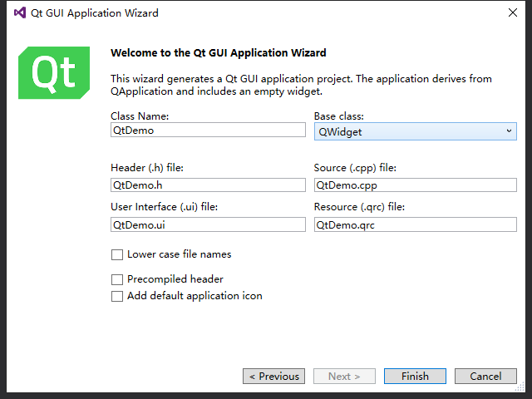The height and width of the screenshot is (399, 532).
Task: Focus the Header (.h) file field
Action: coord(208,185)
